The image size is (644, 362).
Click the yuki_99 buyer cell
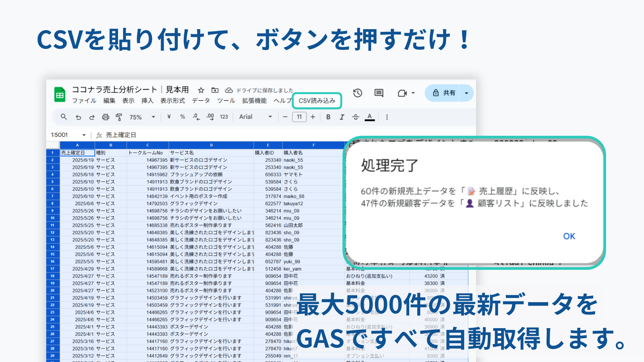[x=314, y=261]
